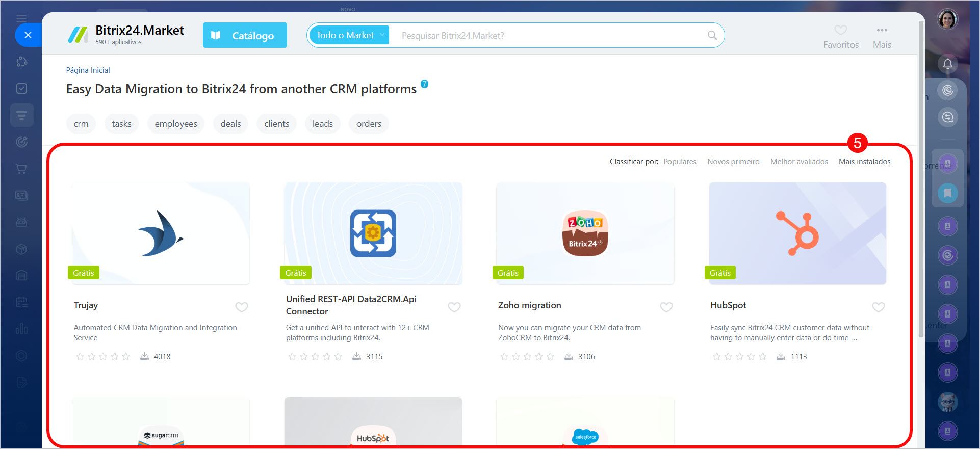Click the Trujay star rating
The height and width of the screenshot is (449, 980).
[x=103, y=357]
